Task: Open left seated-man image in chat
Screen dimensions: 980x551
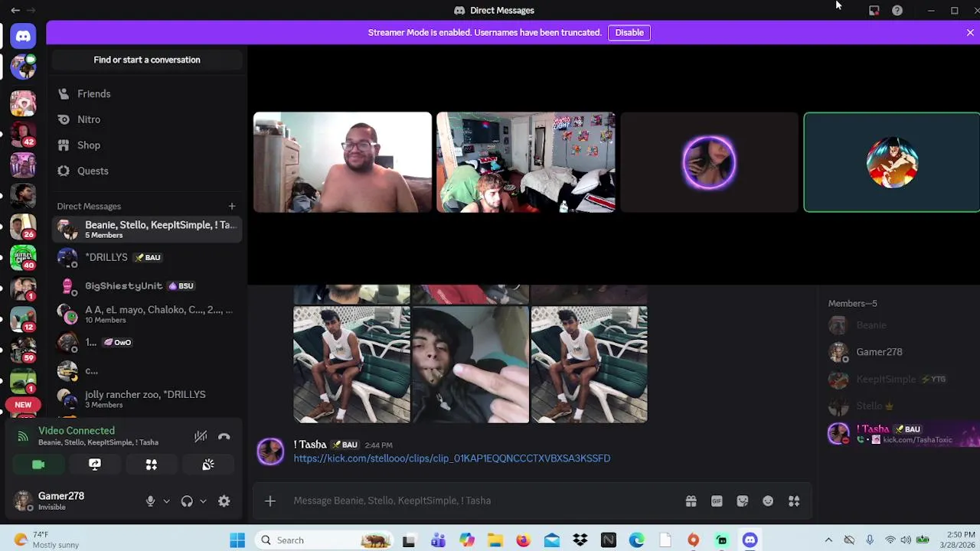Action: [351, 365]
